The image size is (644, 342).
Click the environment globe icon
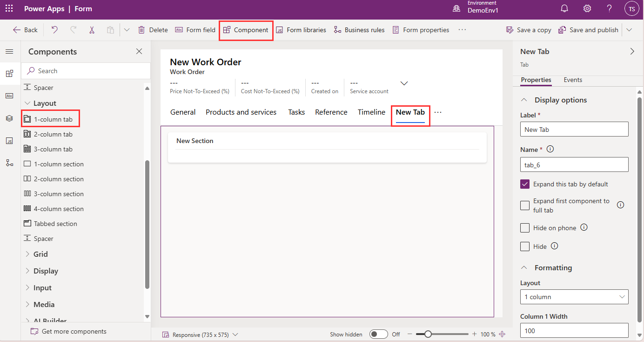(456, 9)
